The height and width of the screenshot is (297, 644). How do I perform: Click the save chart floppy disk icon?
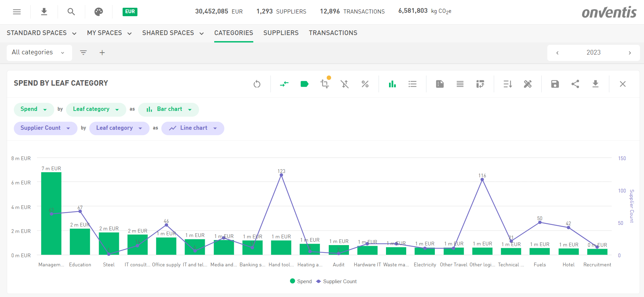(x=555, y=84)
